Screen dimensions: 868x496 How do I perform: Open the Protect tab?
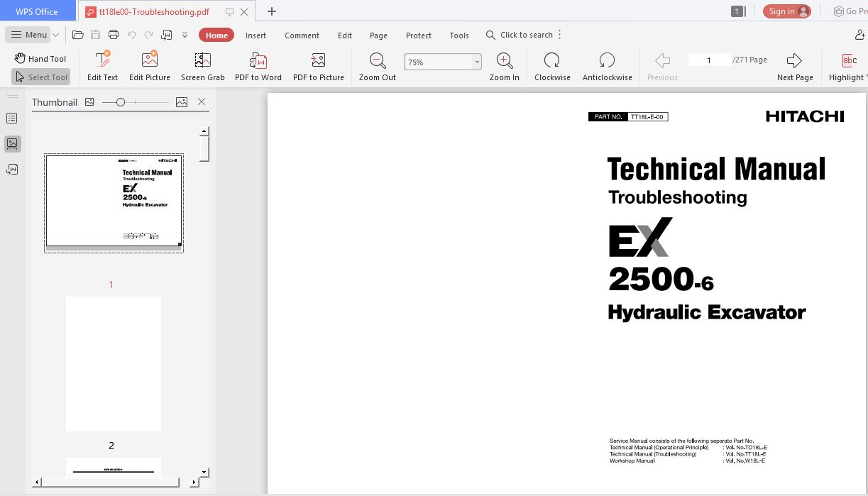(419, 35)
